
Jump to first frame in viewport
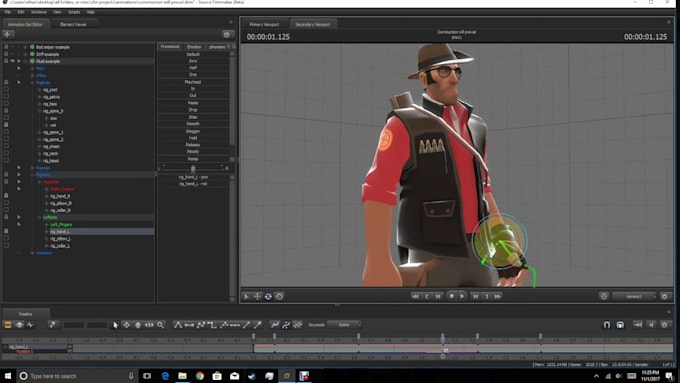tap(415, 296)
